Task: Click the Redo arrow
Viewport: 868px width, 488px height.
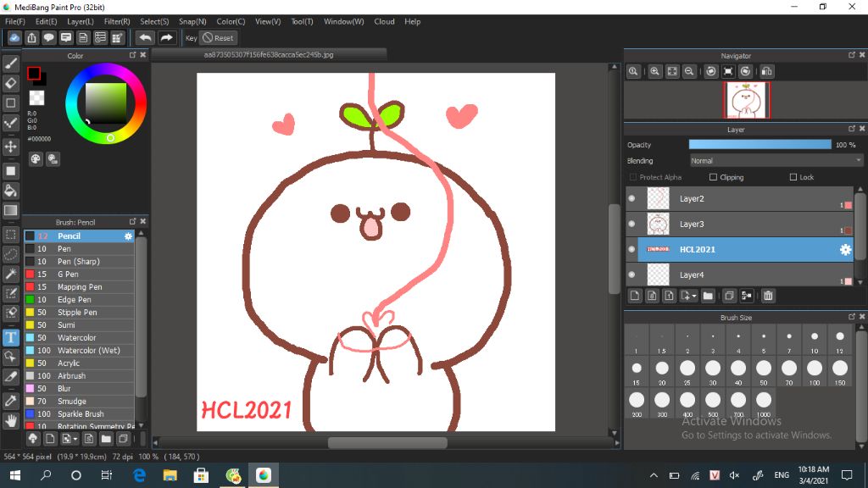Action: (x=166, y=37)
